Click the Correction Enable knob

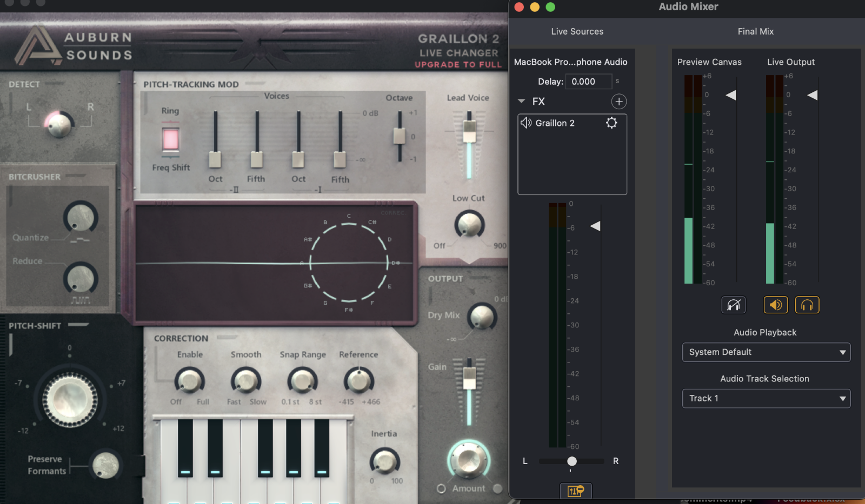click(x=189, y=381)
